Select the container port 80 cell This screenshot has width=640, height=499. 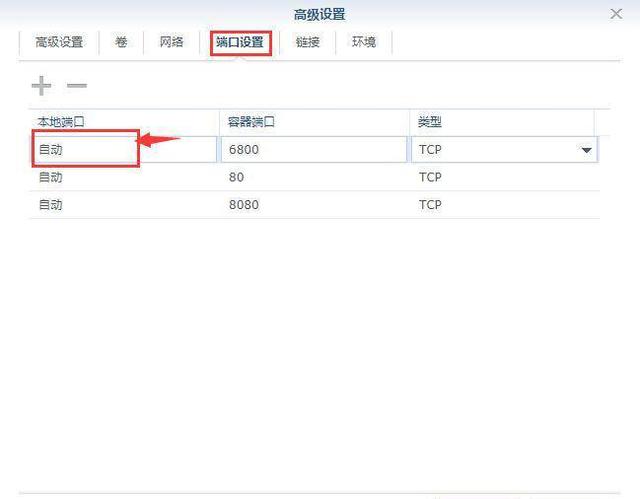(x=314, y=177)
